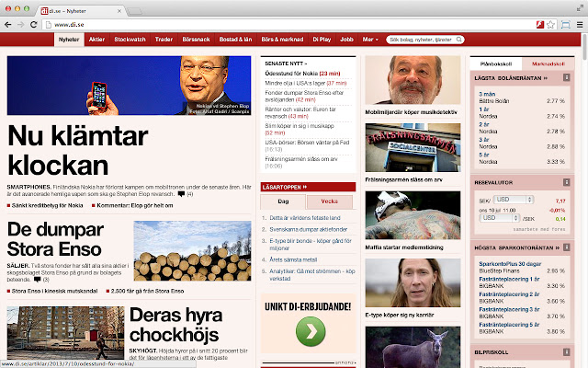Select the Marknadskoll tab
Viewport: 588px width, 368px height.
[x=548, y=63]
